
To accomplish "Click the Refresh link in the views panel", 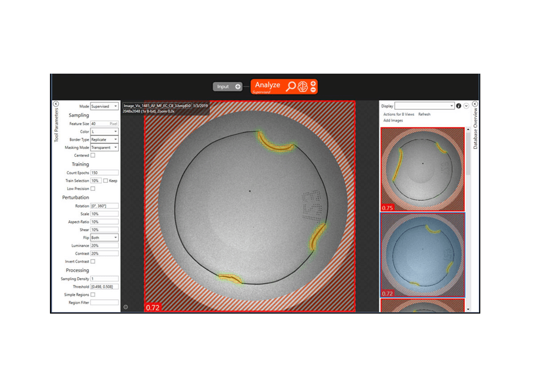I will click(x=424, y=114).
